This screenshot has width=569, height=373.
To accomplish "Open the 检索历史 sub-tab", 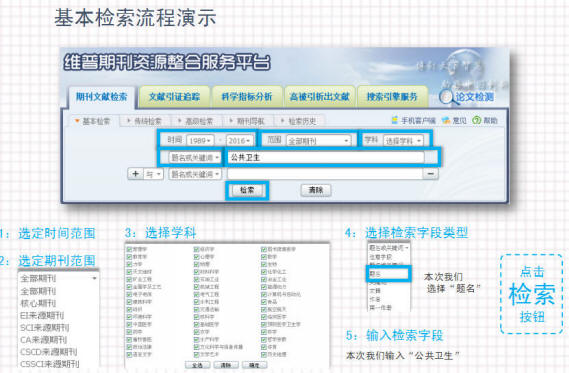I will coord(299,121).
